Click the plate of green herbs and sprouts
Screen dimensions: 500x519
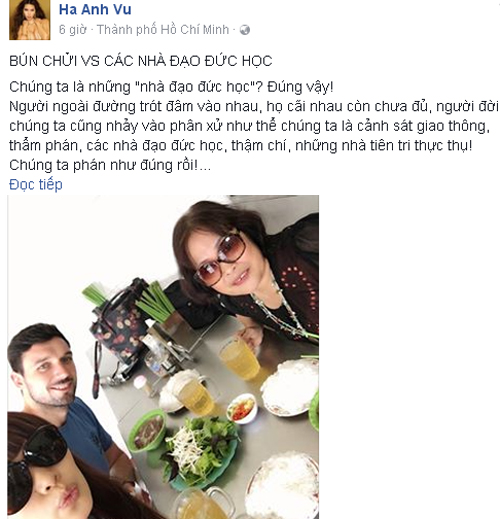tap(199, 448)
